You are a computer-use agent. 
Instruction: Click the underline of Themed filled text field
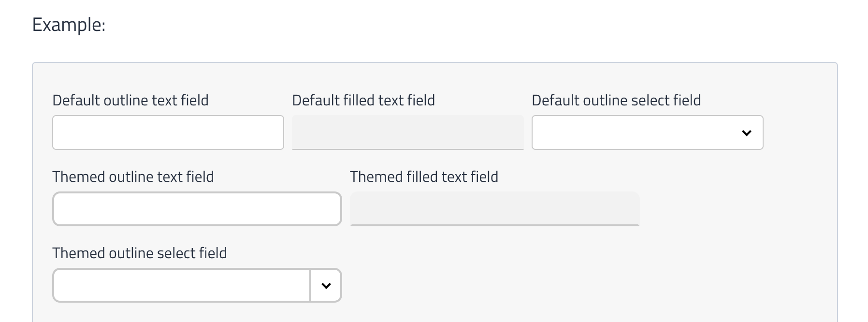point(494,225)
